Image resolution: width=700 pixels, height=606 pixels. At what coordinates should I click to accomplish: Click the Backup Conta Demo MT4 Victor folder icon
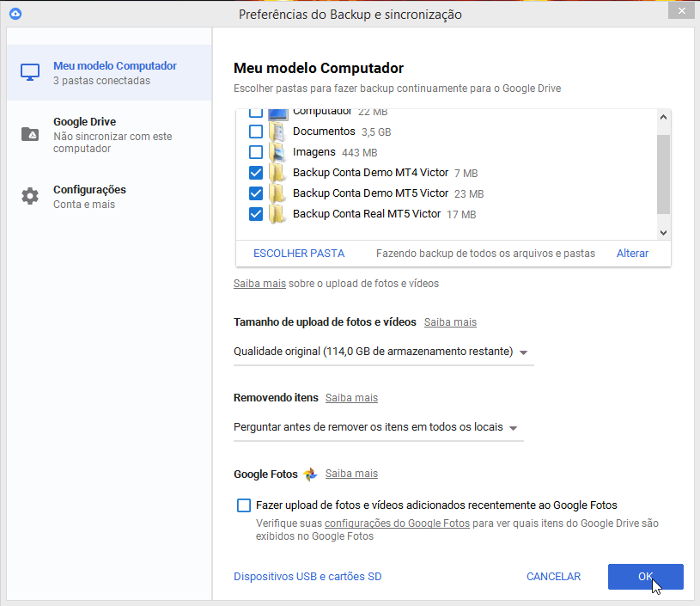click(277, 173)
